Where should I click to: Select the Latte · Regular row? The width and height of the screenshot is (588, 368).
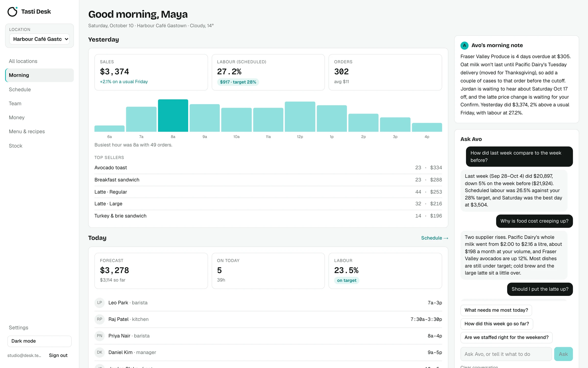(268, 192)
